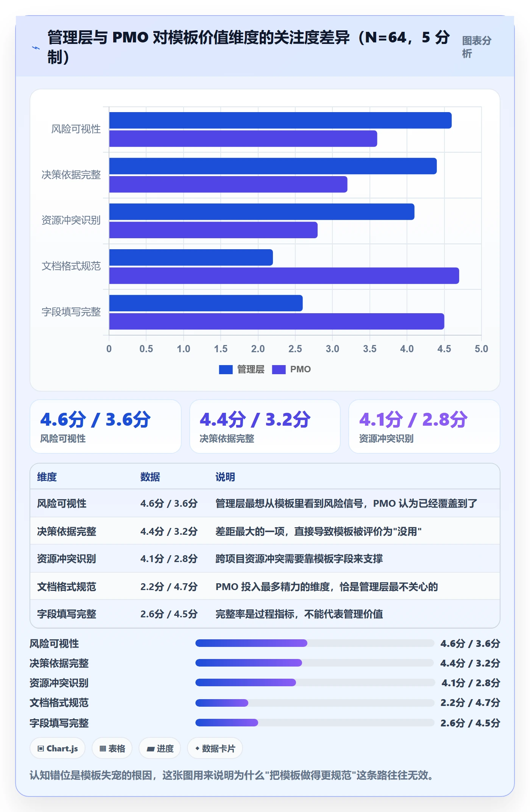Select the PMO bar for 文档格式规范 in chart
Image resolution: width=530 pixels, height=812 pixels.
point(284,276)
